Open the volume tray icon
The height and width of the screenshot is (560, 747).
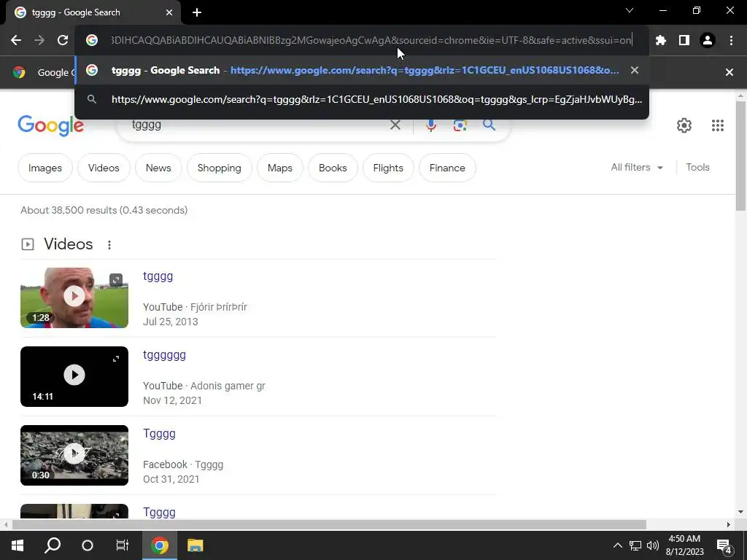[x=653, y=545]
